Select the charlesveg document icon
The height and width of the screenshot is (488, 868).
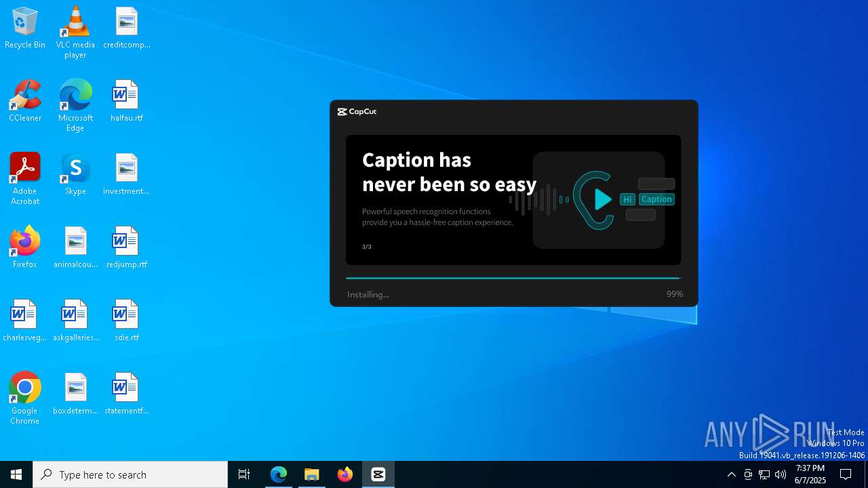pyautogui.click(x=25, y=321)
